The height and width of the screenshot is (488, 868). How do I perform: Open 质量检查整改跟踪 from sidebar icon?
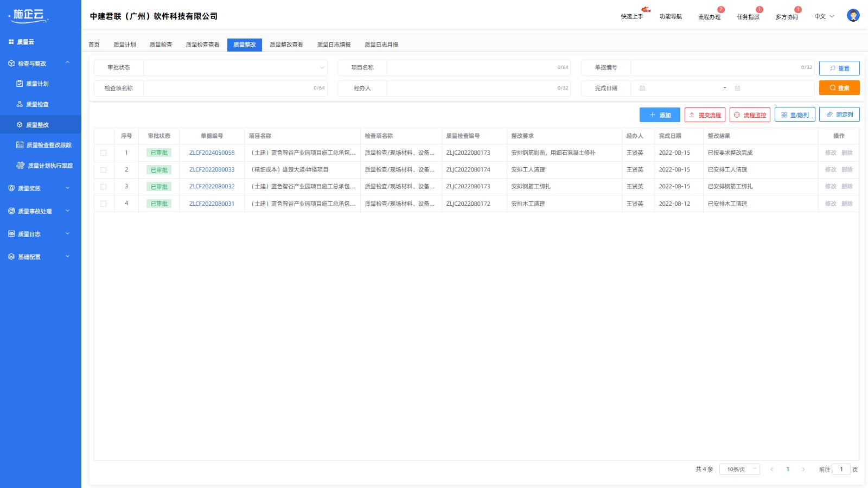[20, 145]
